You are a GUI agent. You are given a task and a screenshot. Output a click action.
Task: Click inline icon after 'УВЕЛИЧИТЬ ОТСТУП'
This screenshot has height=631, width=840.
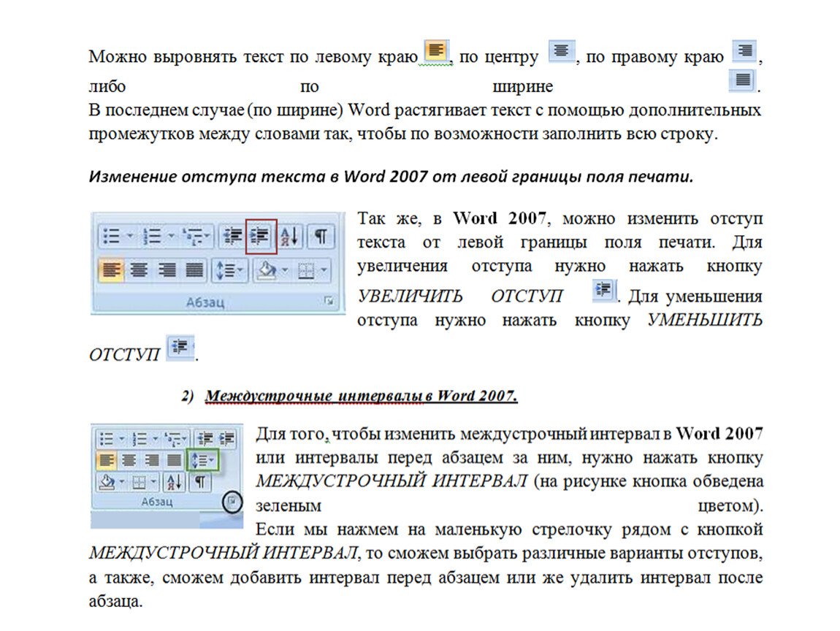click(x=605, y=291)
